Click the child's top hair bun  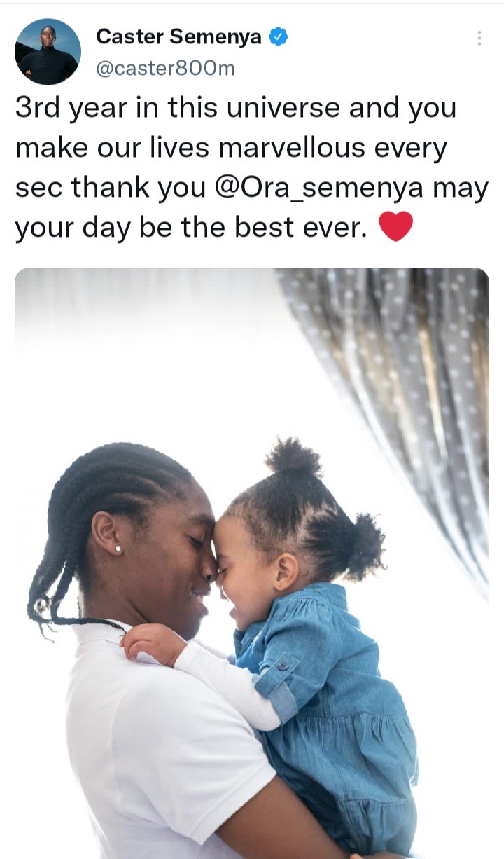click(293, 458)
